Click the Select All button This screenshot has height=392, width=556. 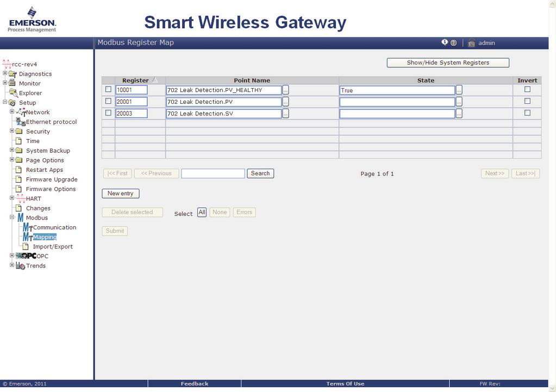point(202,212)
